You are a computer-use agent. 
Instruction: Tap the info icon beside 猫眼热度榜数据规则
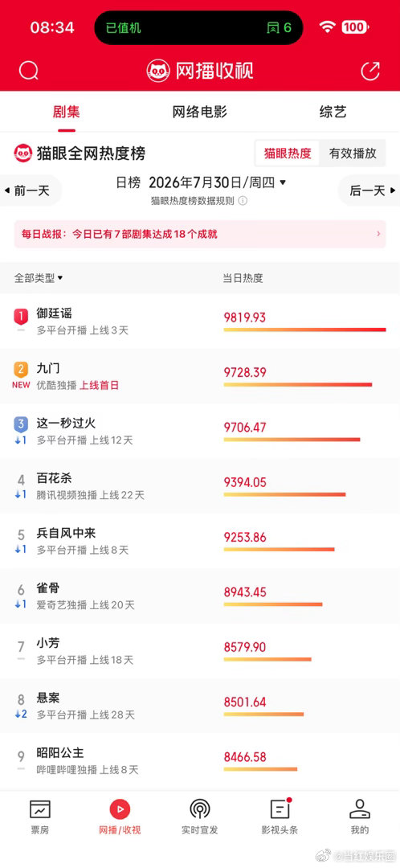pos(243,201)
